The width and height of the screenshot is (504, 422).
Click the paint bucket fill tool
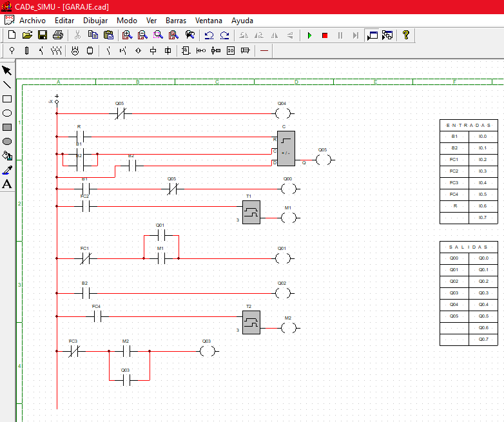(x=7, y=155)
